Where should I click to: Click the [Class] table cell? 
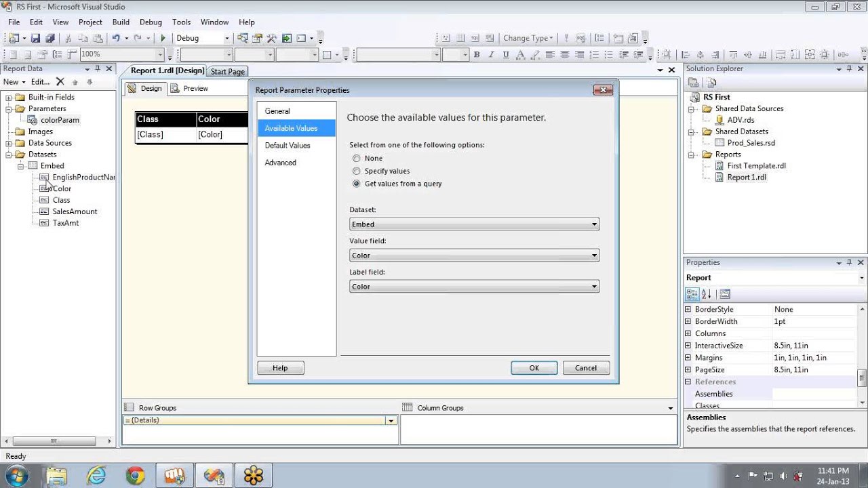click(165, 135)
